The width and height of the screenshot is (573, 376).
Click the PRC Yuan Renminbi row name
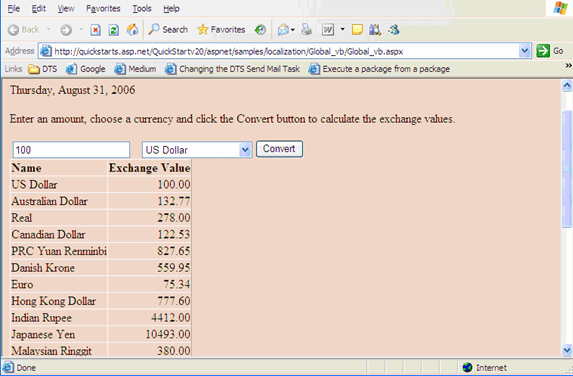[59, 251]
